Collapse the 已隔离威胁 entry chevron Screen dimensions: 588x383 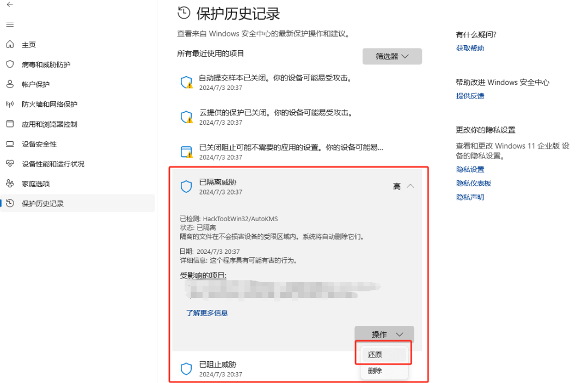click(x=411, y=186)
